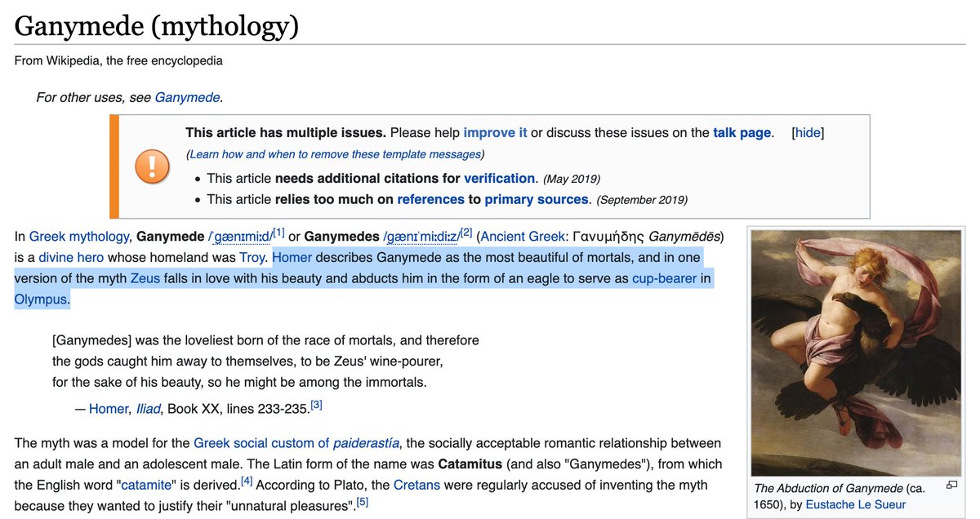Screen dimensions: 980x519
Task: Follow the 'Troy' link
Action: (x=252, y=257)
